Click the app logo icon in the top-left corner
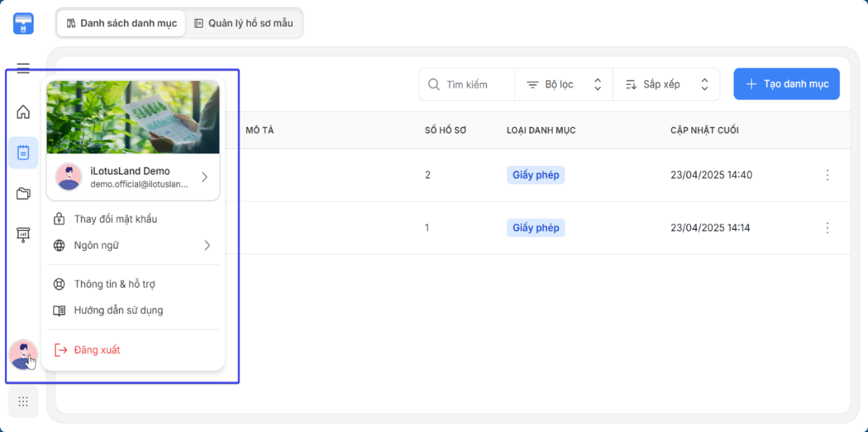 [x=23, y=24]
